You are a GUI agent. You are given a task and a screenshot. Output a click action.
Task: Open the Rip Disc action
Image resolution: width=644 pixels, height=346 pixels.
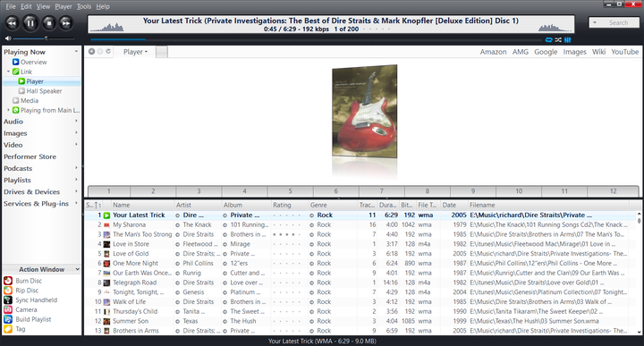[8, 291]
